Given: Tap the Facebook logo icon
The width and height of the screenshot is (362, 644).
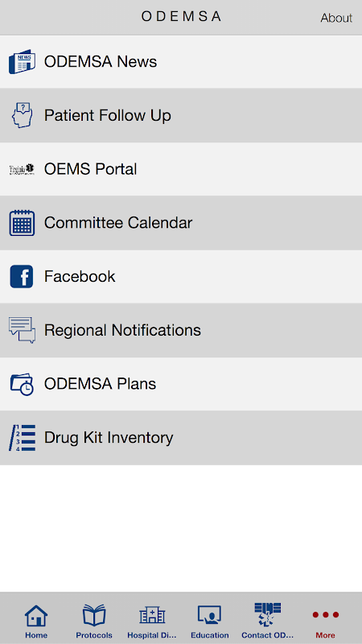Looking at the screenshot, I should tap(22, 276).
